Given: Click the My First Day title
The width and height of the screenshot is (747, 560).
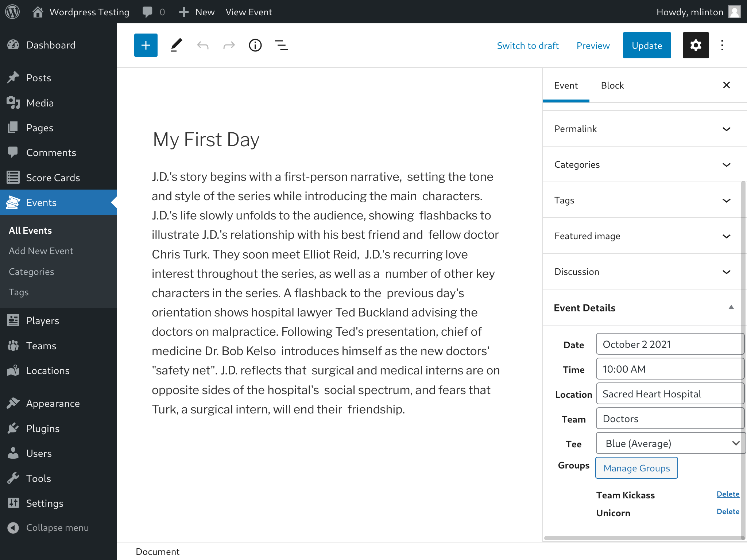Looking at the screenshot, I should coord(206,139).
